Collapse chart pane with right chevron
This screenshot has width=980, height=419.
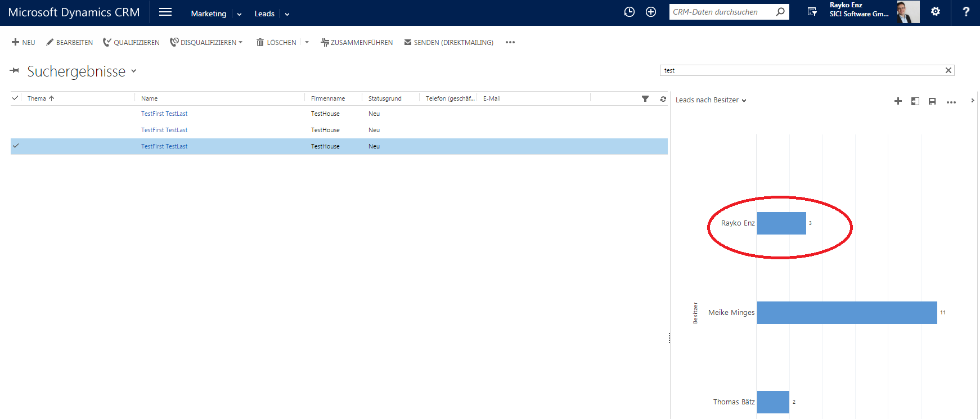coord(973,101)
